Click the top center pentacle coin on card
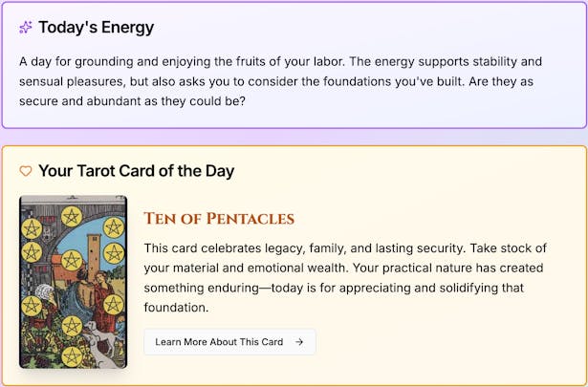The width and height of the screenshot is (588, 387). pyautogui.click(x=71, y=217)
